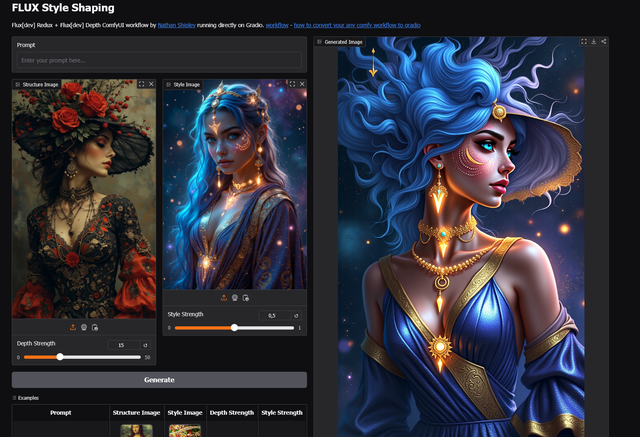Click the Structure Image picture

pyautogui.click(x=84, y=199)
